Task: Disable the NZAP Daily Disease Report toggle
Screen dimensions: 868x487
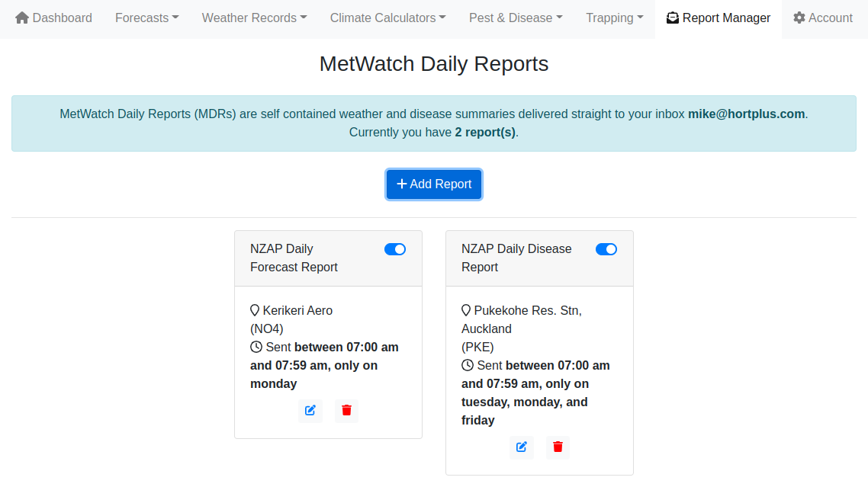Action: (x=606, y=249)
